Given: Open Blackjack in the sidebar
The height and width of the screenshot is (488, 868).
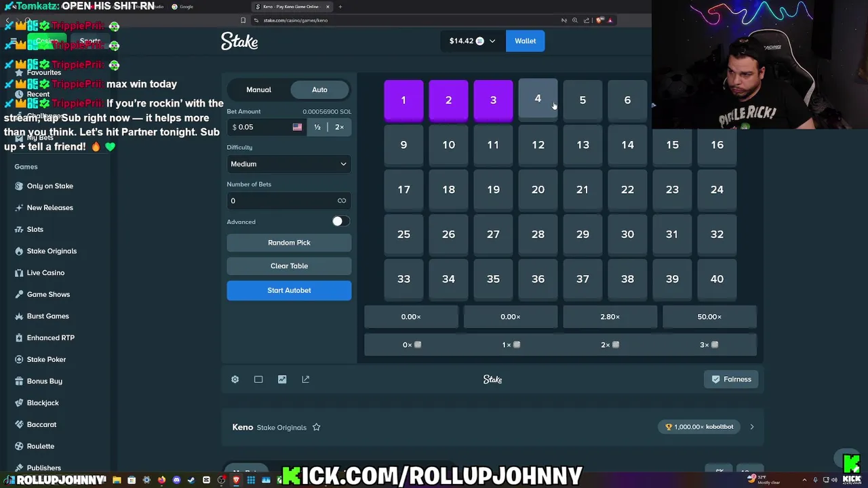Looking at the screenshot, I should coord(43,403).
